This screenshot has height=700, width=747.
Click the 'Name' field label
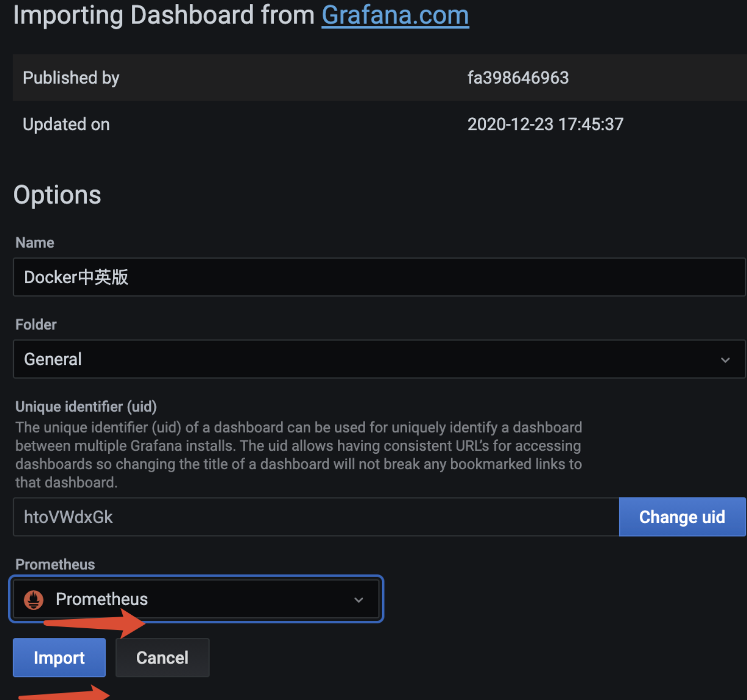coord(35,243)
